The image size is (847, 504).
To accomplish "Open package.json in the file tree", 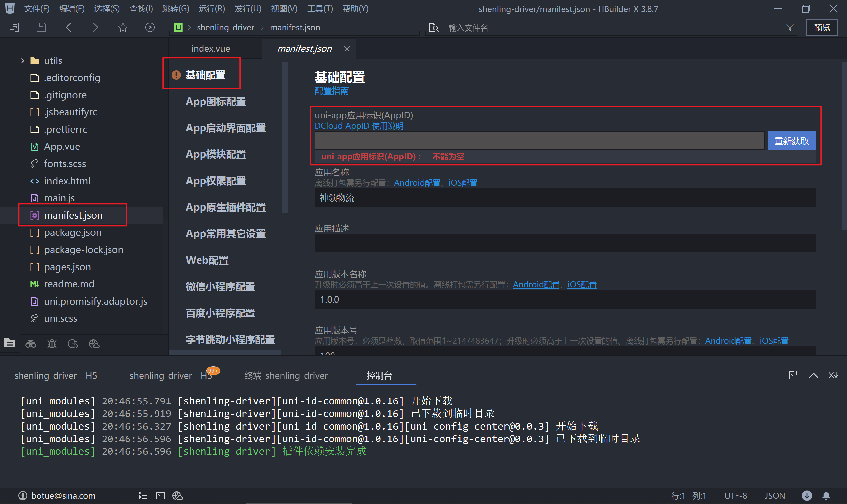I will click(x=72, y=232).
